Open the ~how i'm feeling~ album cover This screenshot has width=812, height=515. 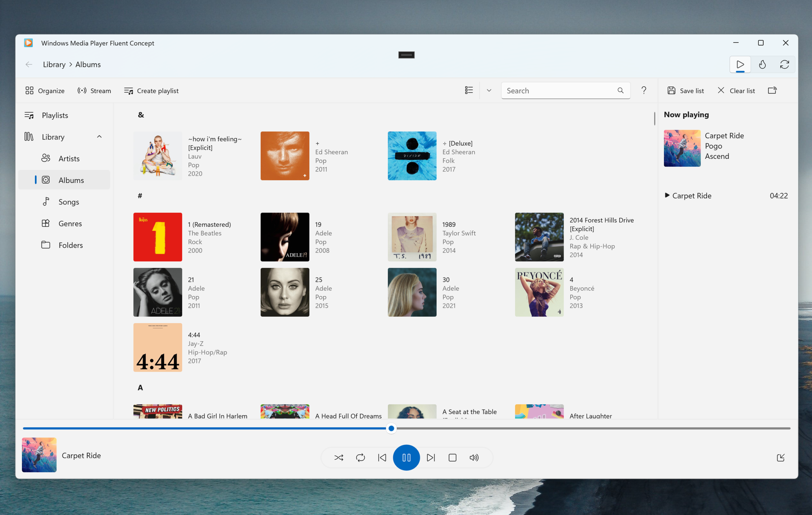(158, 156)
